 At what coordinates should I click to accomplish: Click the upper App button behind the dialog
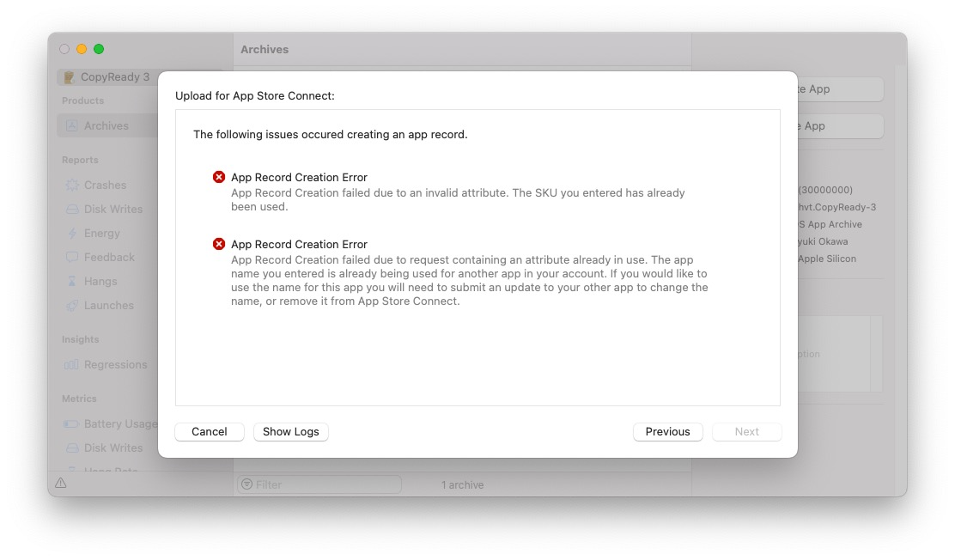[x=841, y=89]
